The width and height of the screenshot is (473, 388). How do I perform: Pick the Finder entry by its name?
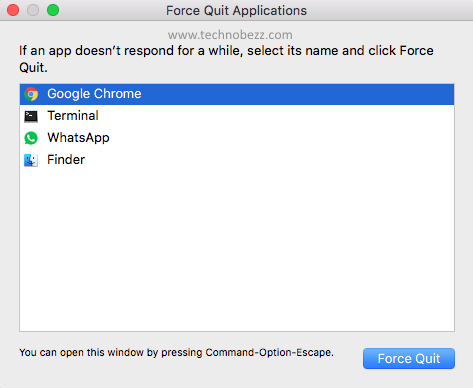coord(66,160)
